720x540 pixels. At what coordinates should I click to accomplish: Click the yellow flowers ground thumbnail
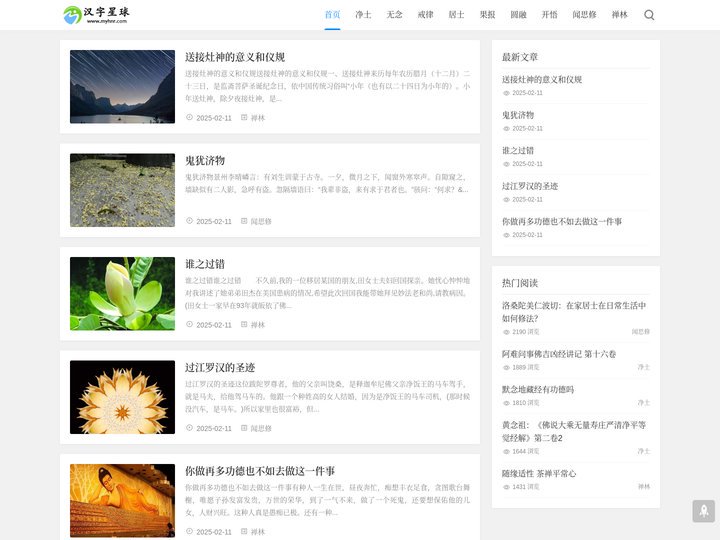click(123, 190)
